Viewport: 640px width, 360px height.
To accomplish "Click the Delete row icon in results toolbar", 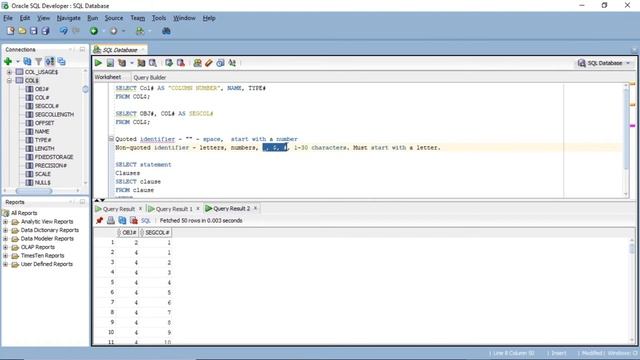I will (x=133, y=220).
